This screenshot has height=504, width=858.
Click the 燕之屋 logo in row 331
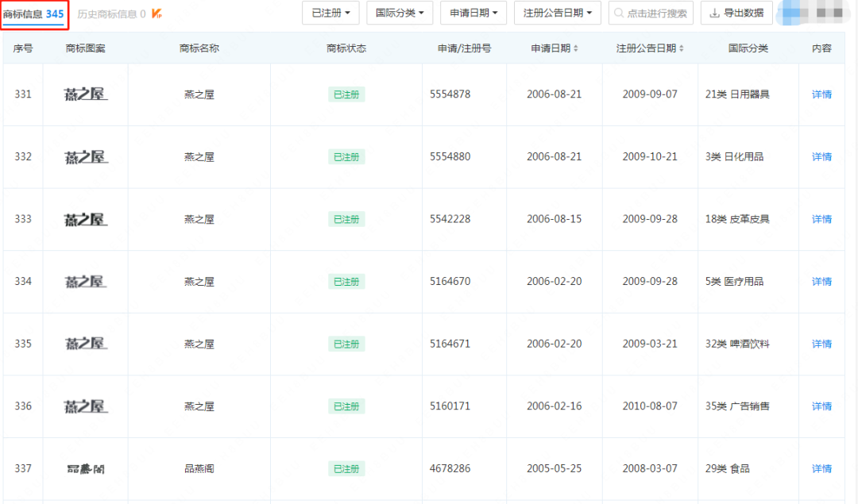(x=85, y=94)
